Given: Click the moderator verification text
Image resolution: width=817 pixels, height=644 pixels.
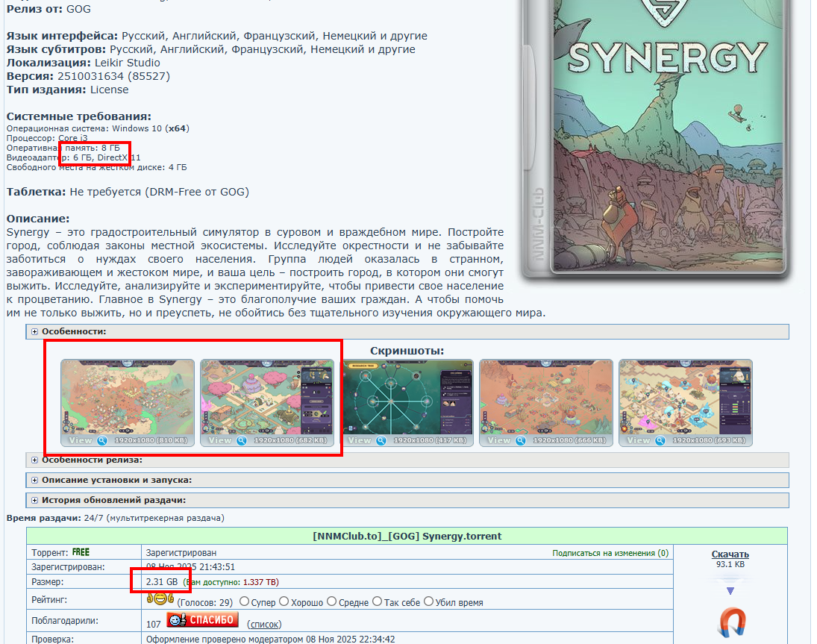Looking at the screenshot, I should [x=270, y=639].
